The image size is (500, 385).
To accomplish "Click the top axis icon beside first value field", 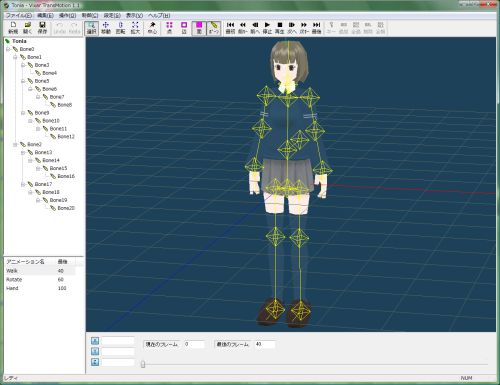I will point(95,341).
